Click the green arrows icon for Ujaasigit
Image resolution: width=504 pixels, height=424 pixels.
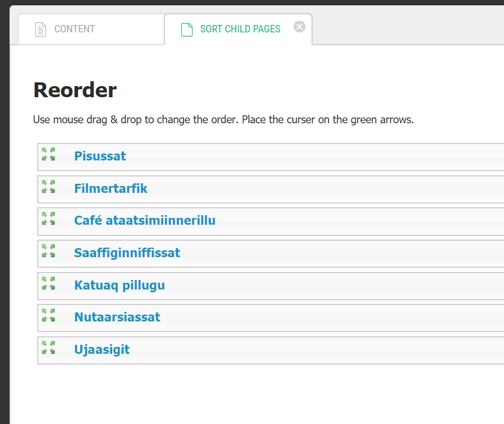(x=48, y=347)
